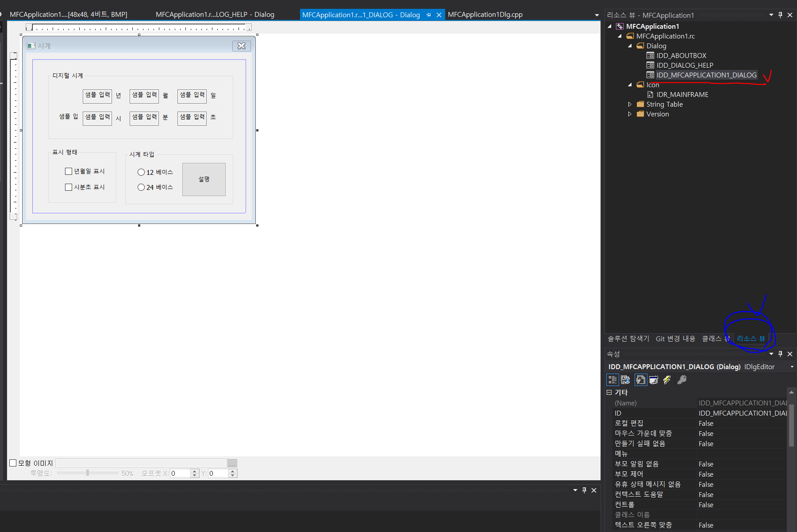Viewport: 797px width, 532px height.
Task: Enable the 모형 이미지 checkbox
Action: 13,463
